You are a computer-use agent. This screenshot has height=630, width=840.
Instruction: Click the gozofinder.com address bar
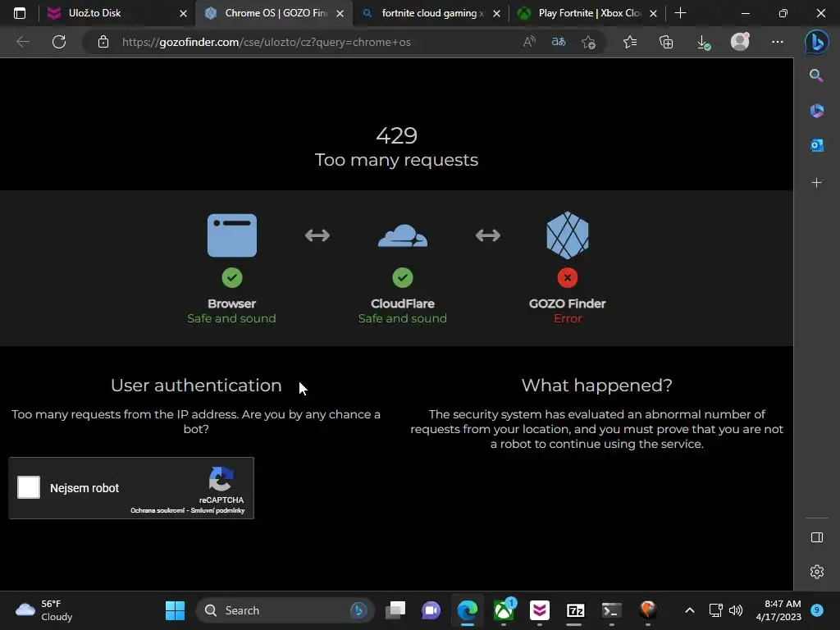point(267,42)
